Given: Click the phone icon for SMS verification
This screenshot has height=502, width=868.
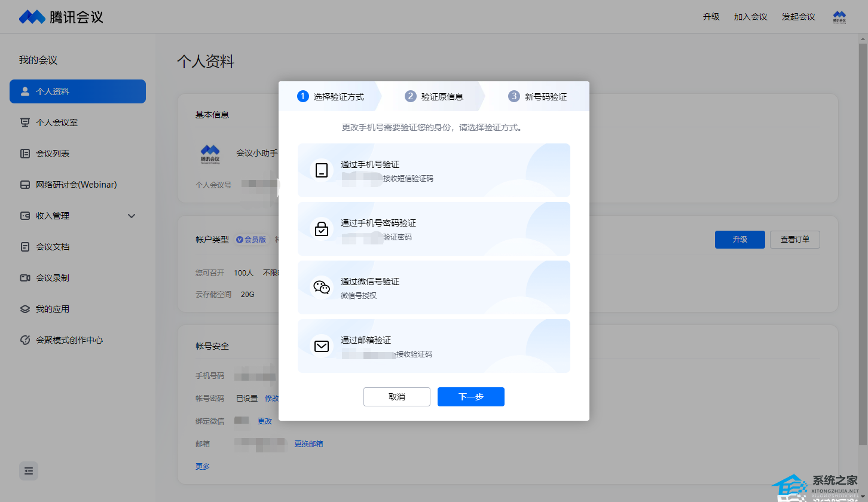Looking at the screenshot, I should (x=322, y=170).
